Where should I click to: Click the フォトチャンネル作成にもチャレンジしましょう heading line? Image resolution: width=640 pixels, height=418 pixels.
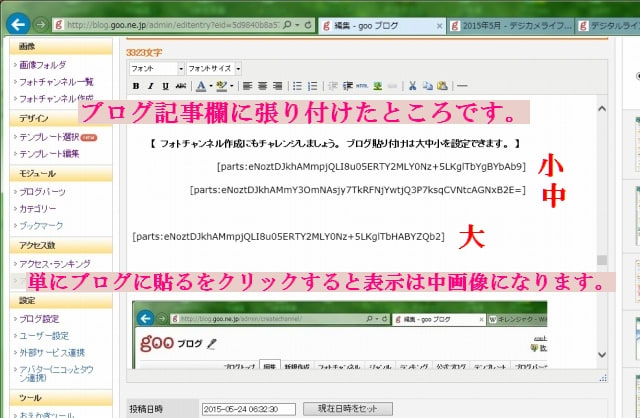(335, 144)
